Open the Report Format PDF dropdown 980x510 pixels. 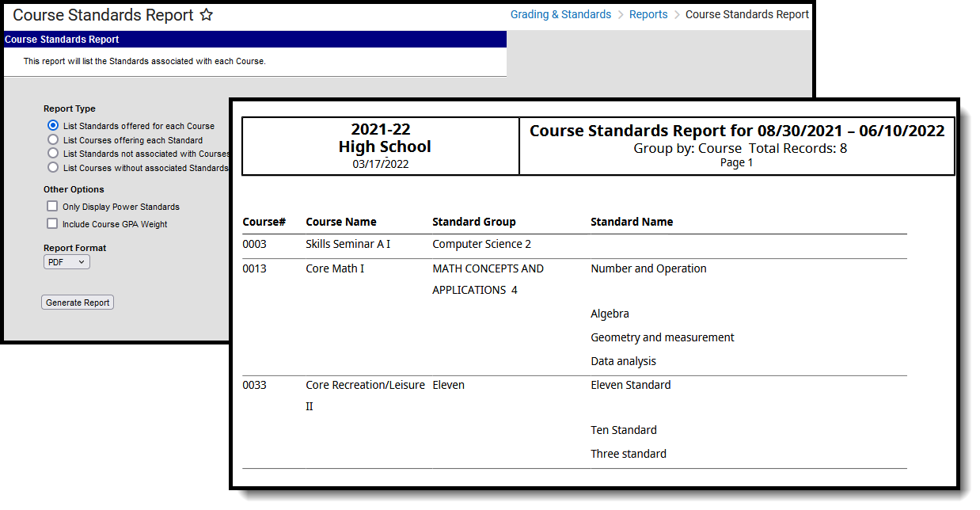(66, 261)
